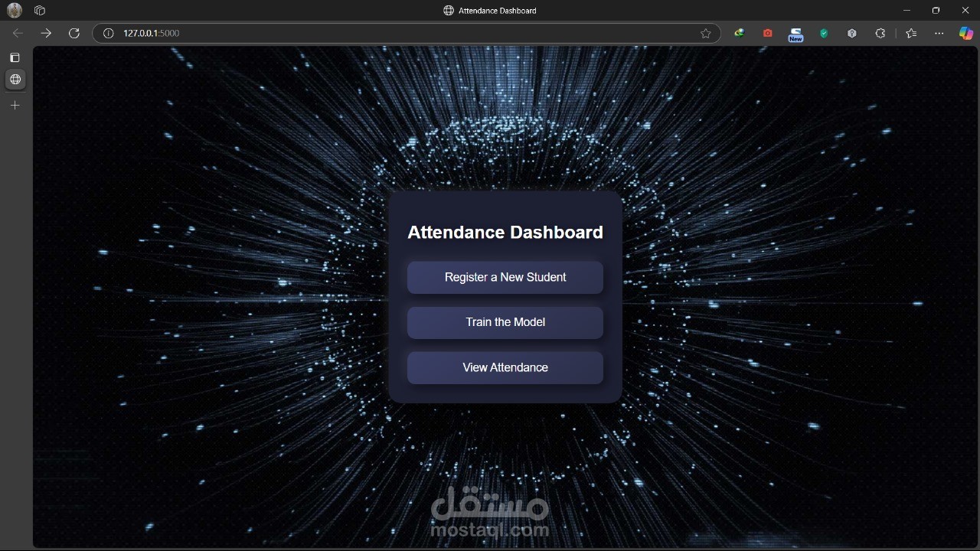Star this page to add a favorite

[706, 33]
